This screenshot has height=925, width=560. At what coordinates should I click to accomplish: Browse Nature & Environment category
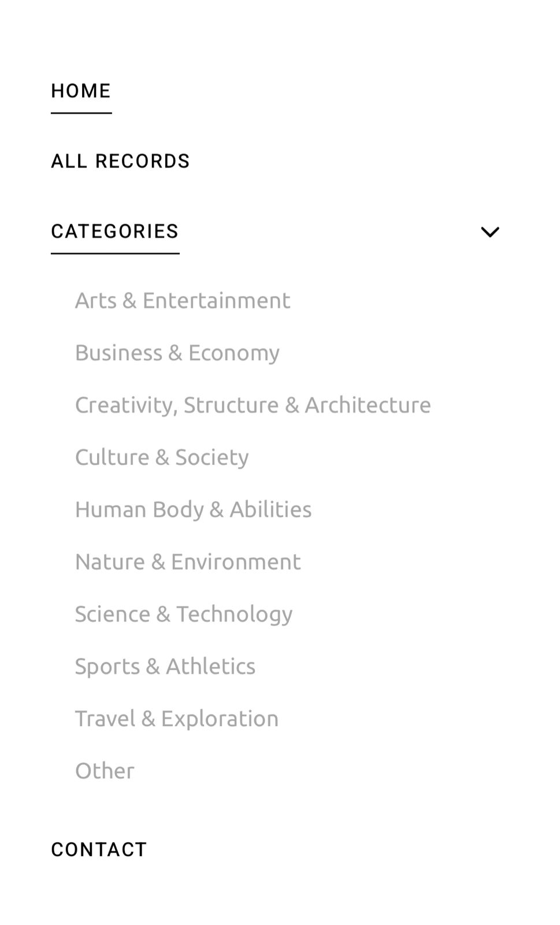click(x=188, y=562)
